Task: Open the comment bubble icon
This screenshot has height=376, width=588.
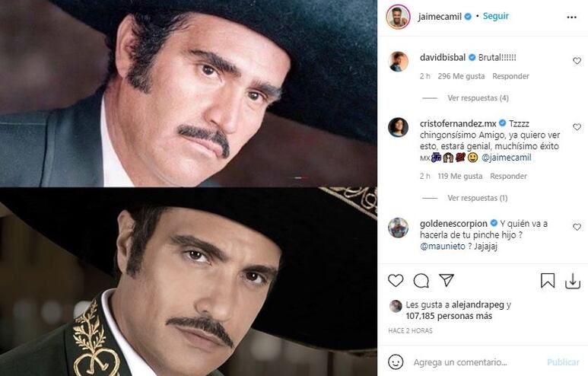Action: [x=421, y=281]
